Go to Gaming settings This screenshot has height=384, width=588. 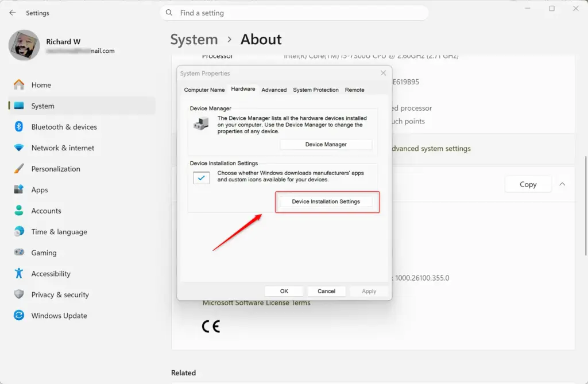click(x=82, y=253)
